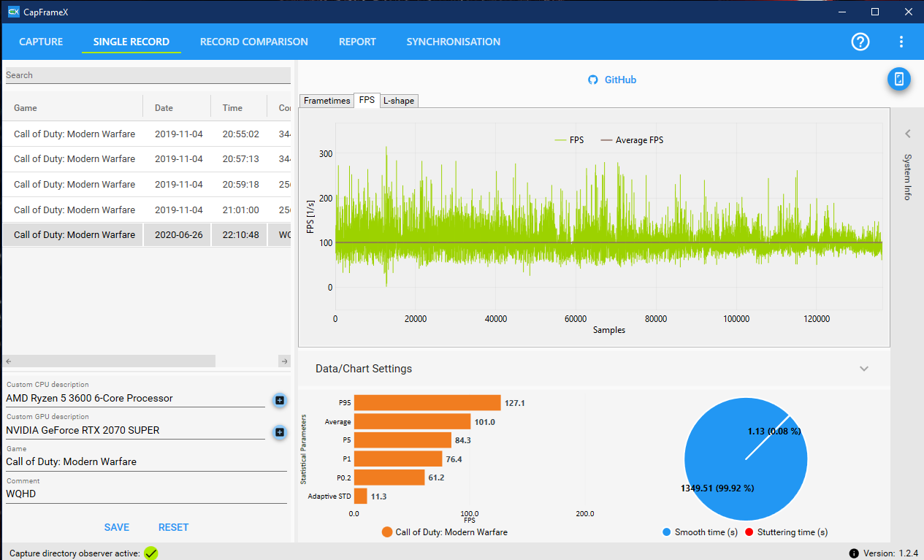Minimize the CapFrameX window
The image size is (924, 560).
pyautogui.click(x=841, y=12)
